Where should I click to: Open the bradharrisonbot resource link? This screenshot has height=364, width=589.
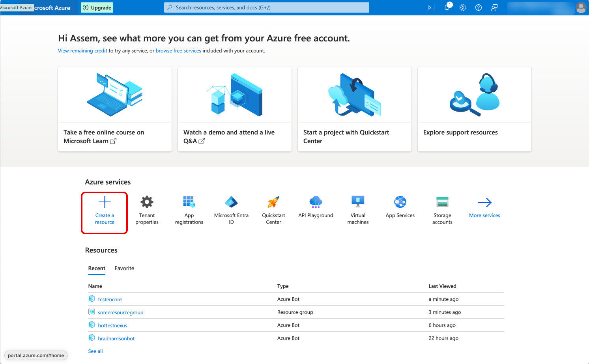[x=116, y=338]
